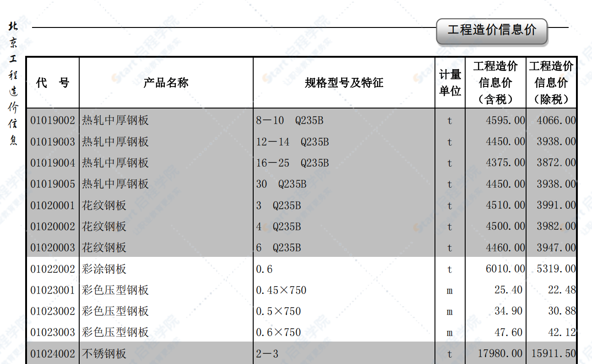Select the 计量单位 column header
Viewport: 592px width, 364px height.
click(x=450, y=83)
